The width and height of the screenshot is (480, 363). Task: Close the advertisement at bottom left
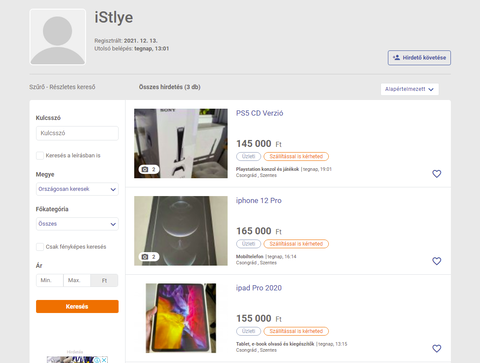coord(104,360)
